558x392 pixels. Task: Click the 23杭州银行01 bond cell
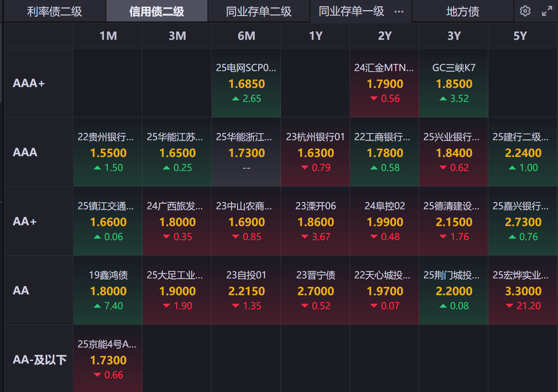coord(315,152)
